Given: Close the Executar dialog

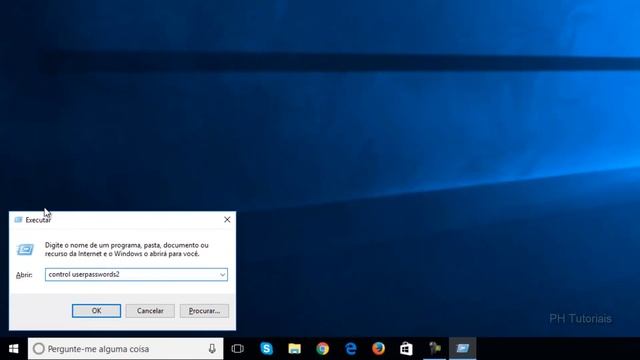Looking at the screenshot, I should pyautogui.click(x=227, y=220).
